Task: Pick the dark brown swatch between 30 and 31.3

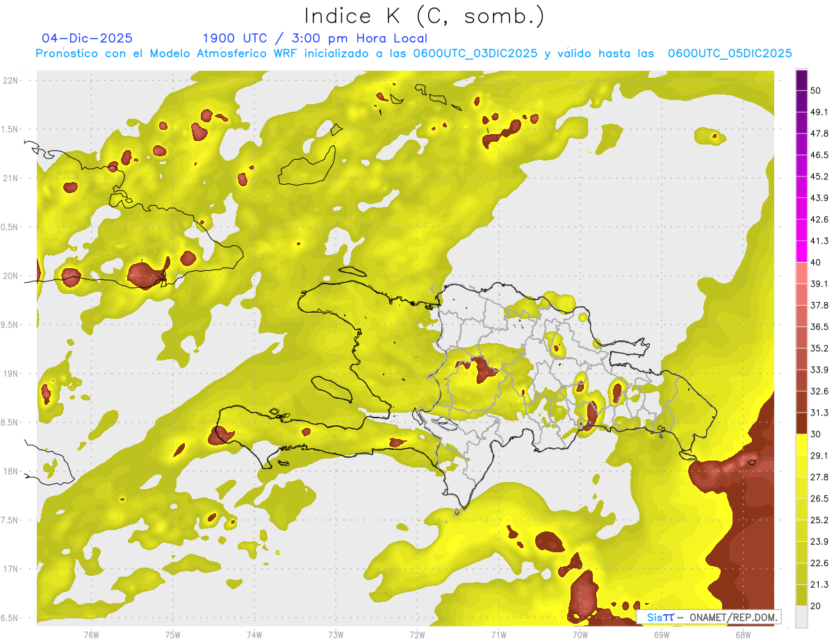Action: pos(801,423)
